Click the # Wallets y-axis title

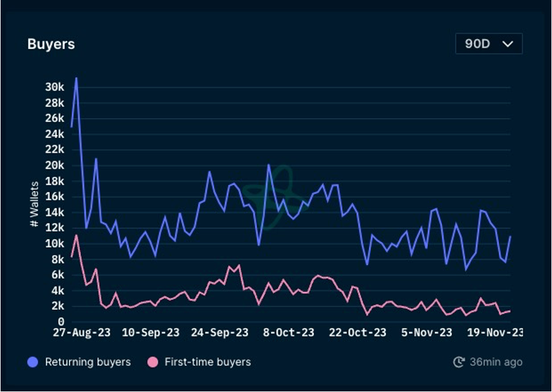[x=34, y=205]
